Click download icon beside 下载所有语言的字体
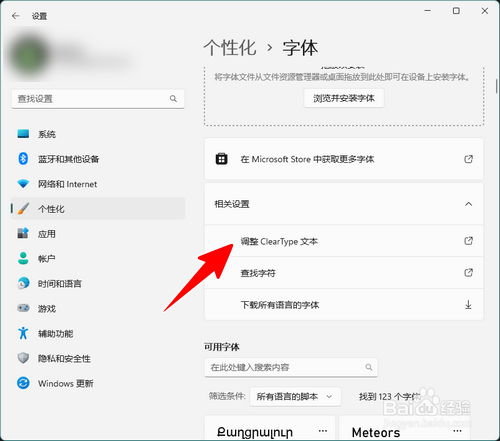The width and height of the screenshot is (500, 441). 468,304
